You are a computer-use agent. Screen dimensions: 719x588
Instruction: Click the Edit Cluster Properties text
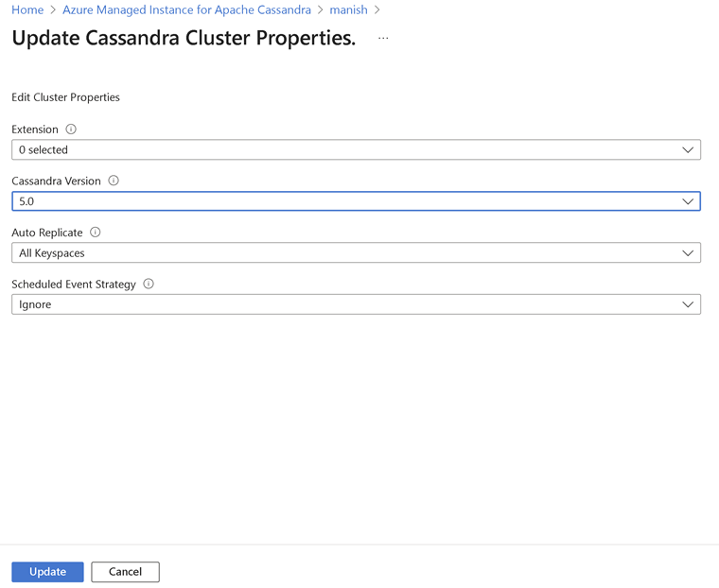pos(65,97)
